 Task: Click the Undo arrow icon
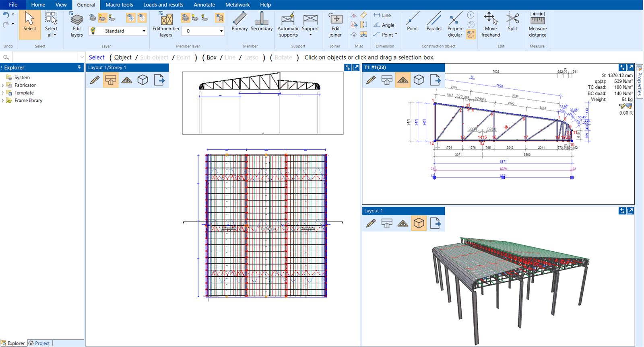[x=6, y=15]
